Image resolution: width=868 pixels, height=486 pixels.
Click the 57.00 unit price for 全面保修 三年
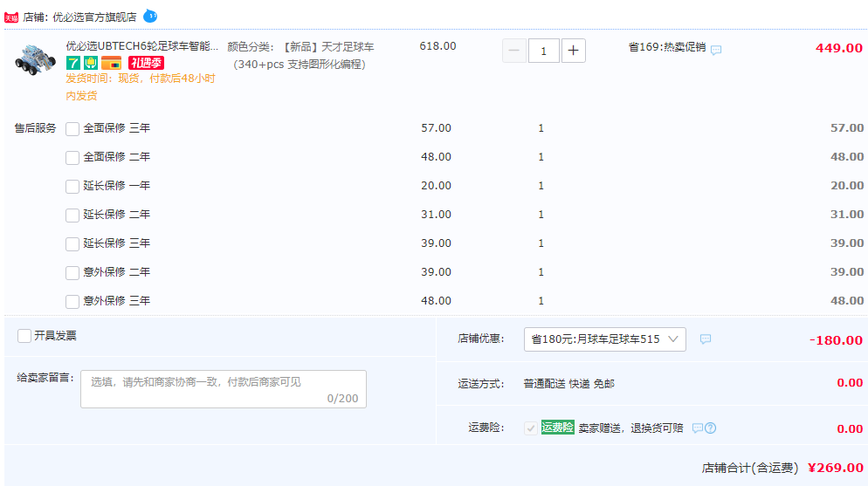point(437,128)
